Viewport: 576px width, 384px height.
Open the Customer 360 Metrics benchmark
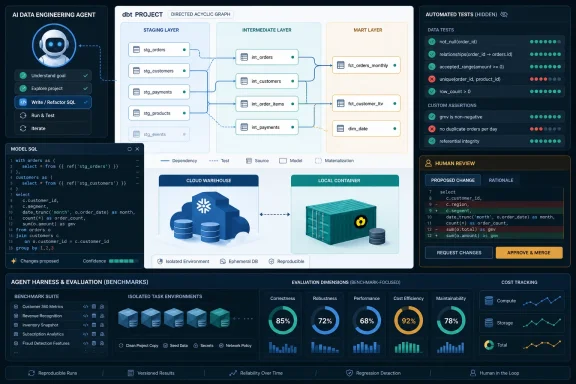point(59,306)
